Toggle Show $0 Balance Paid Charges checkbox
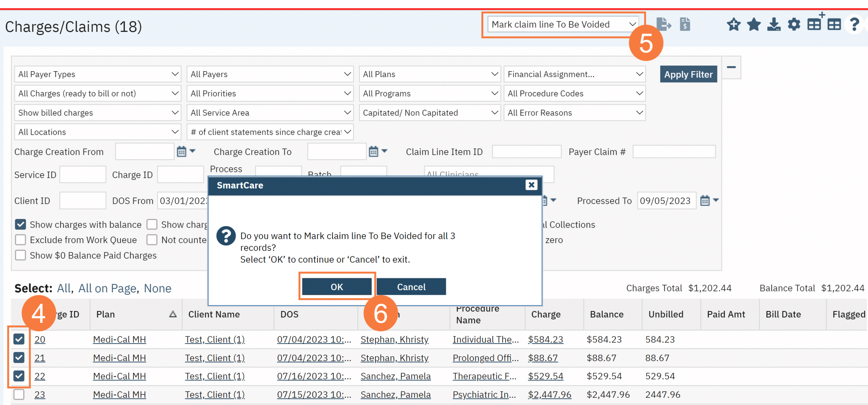This screenshot has height=405, width=868. pyautogui.click(x=20, y=255)
